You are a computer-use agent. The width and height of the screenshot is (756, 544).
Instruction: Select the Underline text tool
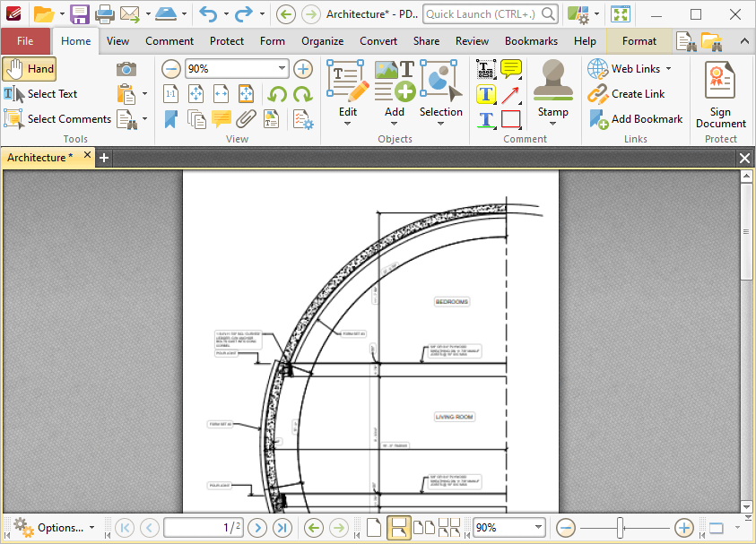click(x=486, y=119)
